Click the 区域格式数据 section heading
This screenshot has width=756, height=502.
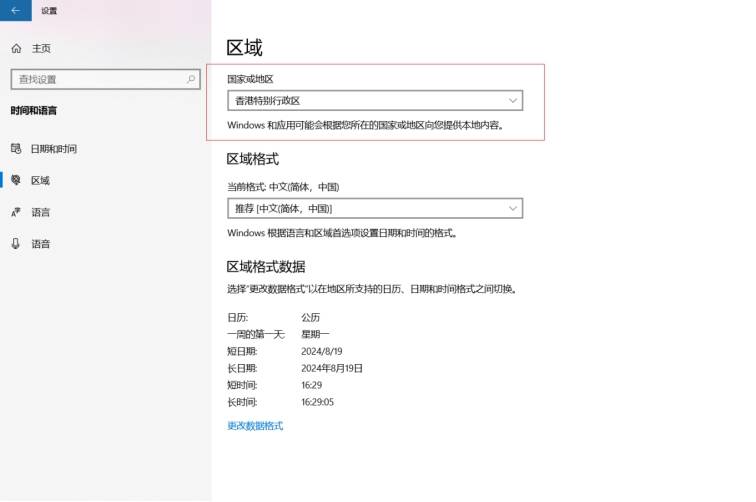[266, 266]
